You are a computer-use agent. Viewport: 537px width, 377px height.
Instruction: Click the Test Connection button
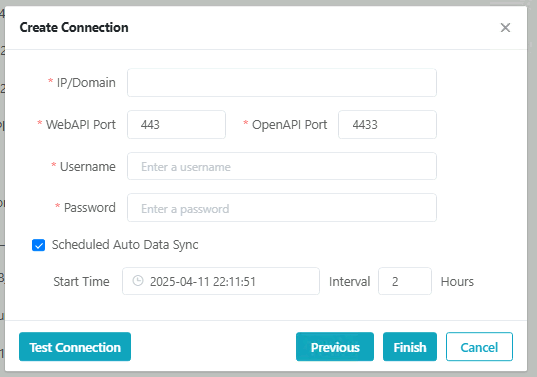[x=75, y=347]
